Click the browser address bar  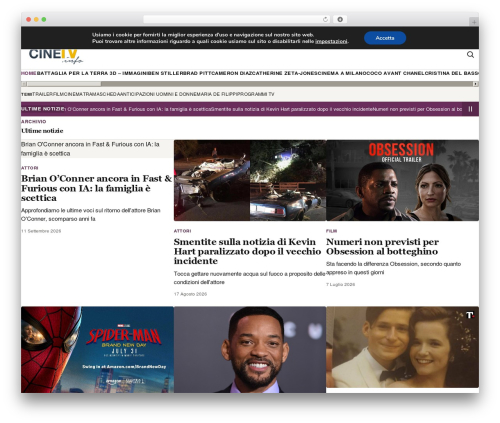click(x=237, y=19)
